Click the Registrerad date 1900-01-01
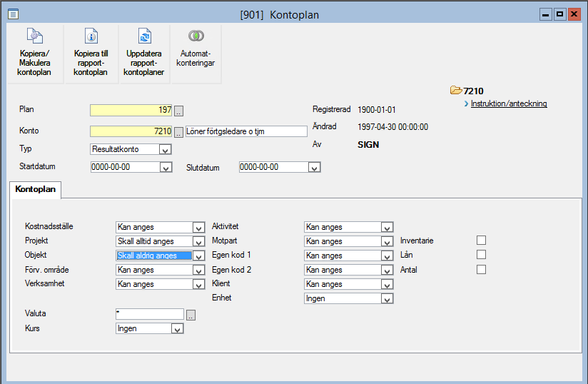This screenshot has width=588, height=384. tap(377, 110)
